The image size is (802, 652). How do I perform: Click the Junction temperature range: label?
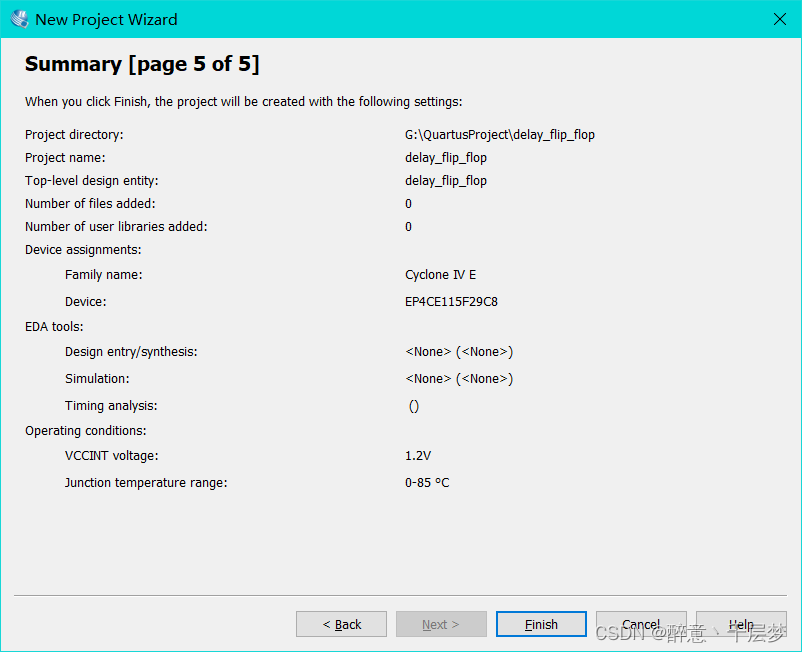[146, 483]
